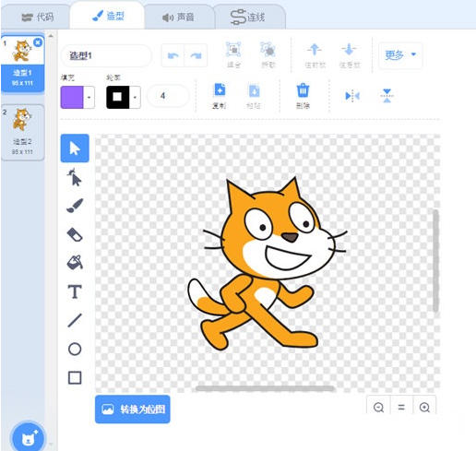This screenshot has width=476, height=451.
Task: Click the Choose a Costume cat button
Action: [29, 438]
